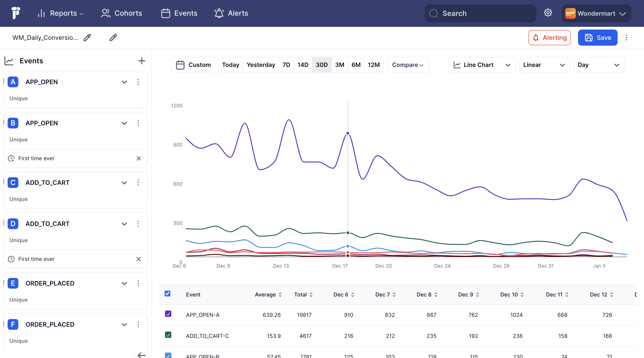Click the plus icon to add event
Image resolution: width=644 pixels, height=358 pixels.
(142, 61)
